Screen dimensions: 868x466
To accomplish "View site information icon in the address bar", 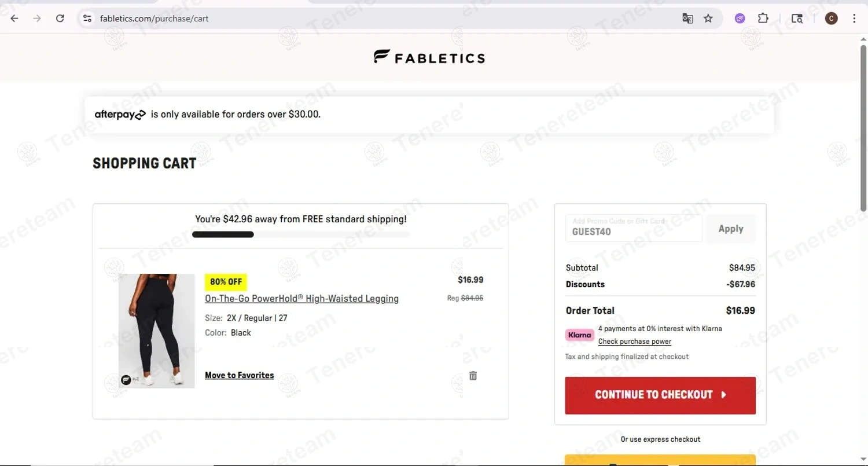I will click(x=87, y=19).
